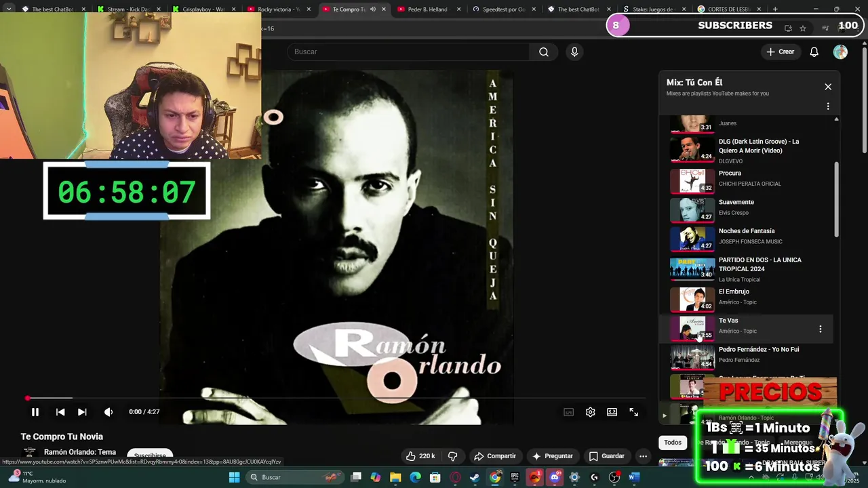Open the account avatar menu
The width and height of the screenshot is (868, 488).
(840, 52)
